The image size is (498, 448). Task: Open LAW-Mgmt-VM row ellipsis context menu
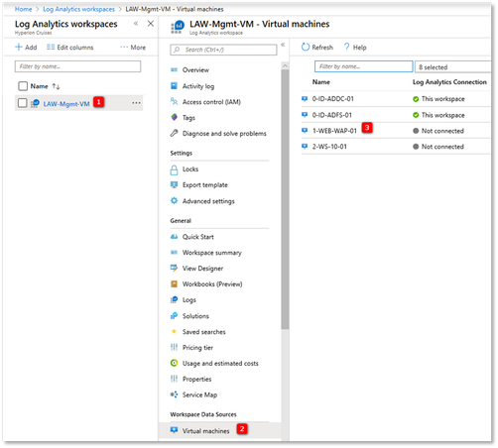136,103
